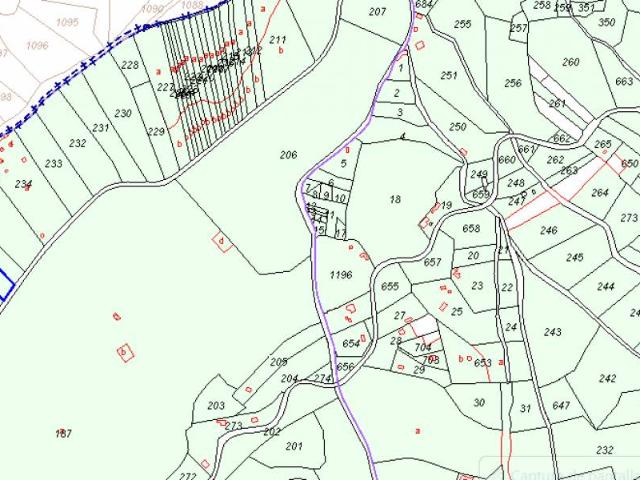Select parcel 203
The image size is (640, 480).
(x=216, y=406)
